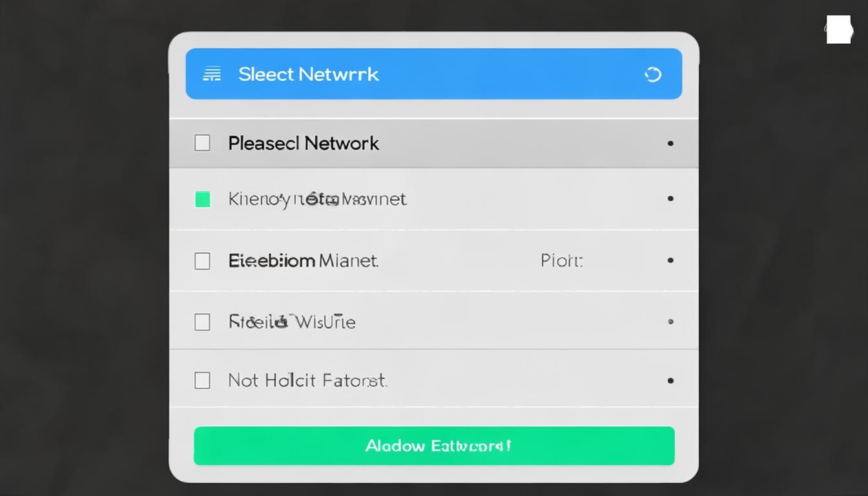
Task: Enable the Eteebiom Mianet checkbox
Action: point(203,261)
